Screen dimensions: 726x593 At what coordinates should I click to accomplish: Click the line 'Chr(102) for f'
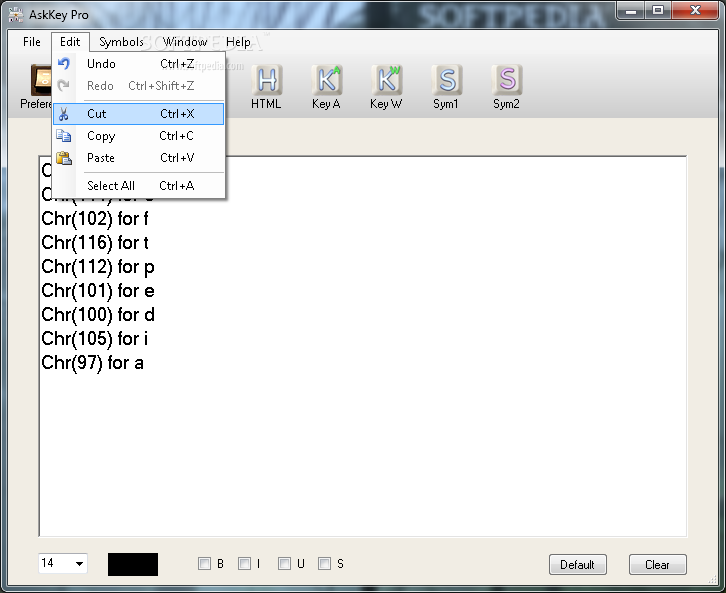(95, 219)
